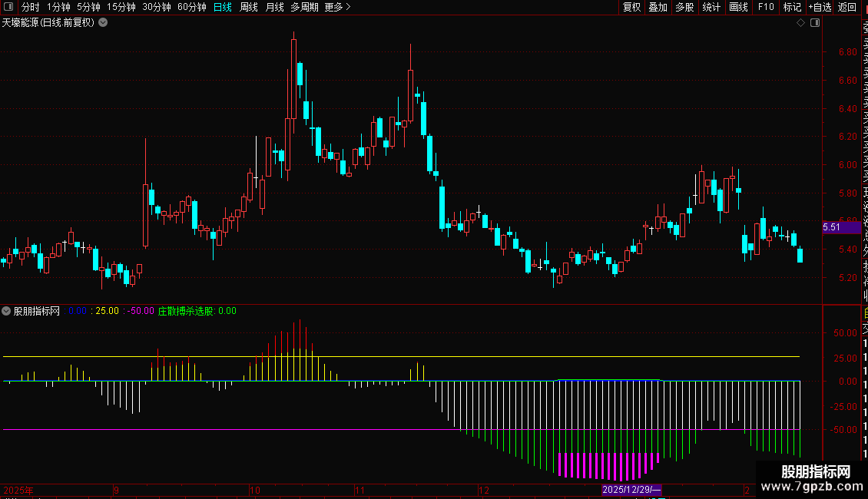Click the 5.20 price axis label
Viewport: 868px width, 499px height.
847,278
